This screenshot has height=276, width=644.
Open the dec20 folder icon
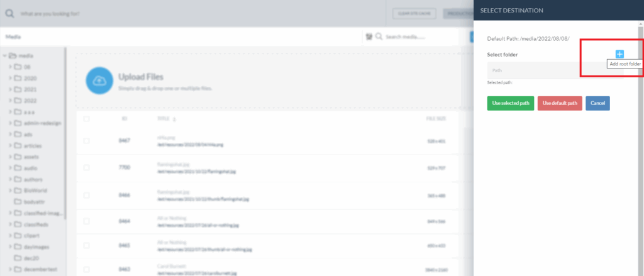(18, 258)
